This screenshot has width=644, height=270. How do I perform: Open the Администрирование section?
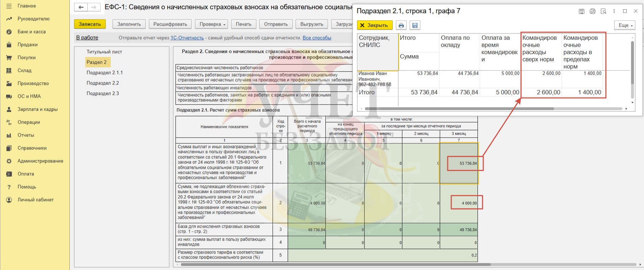click(40, 161)
